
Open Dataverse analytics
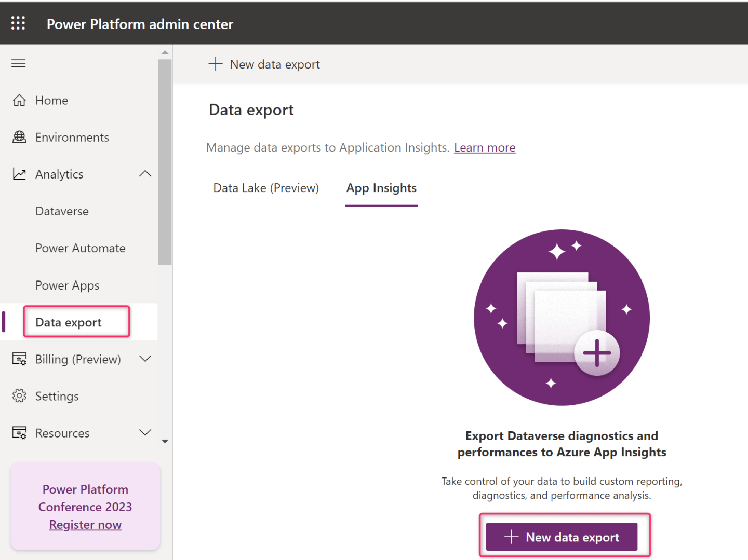tap(62, 211)
